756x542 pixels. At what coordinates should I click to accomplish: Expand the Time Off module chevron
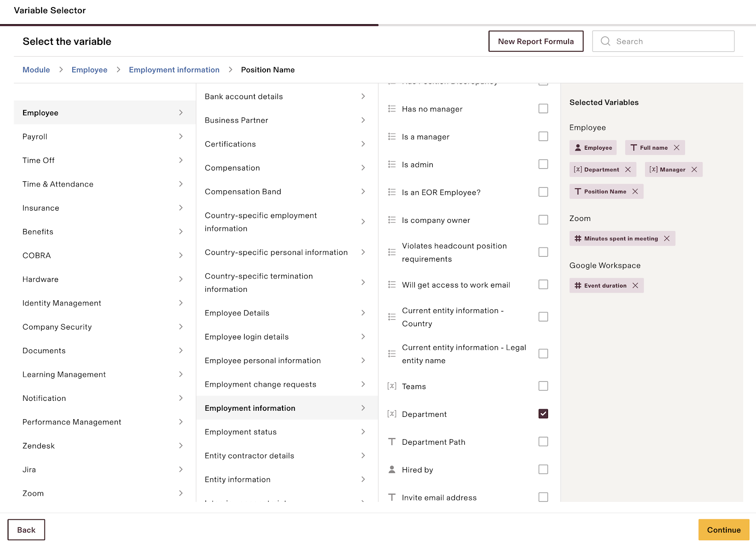(181, 160)
